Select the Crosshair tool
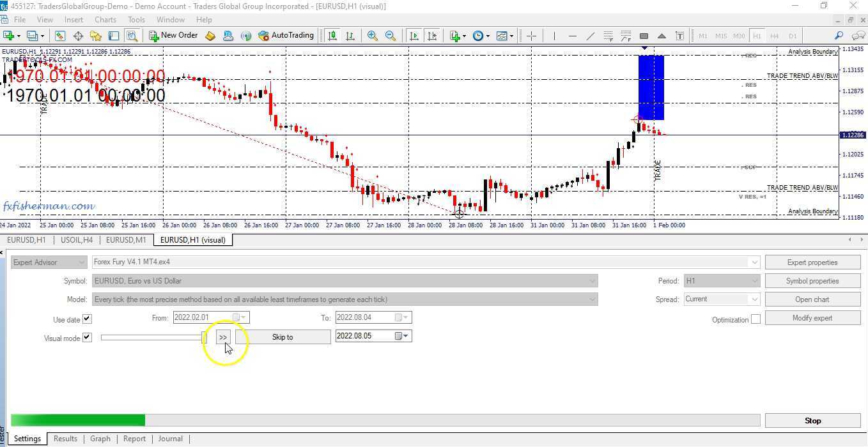 click(532, 35)
